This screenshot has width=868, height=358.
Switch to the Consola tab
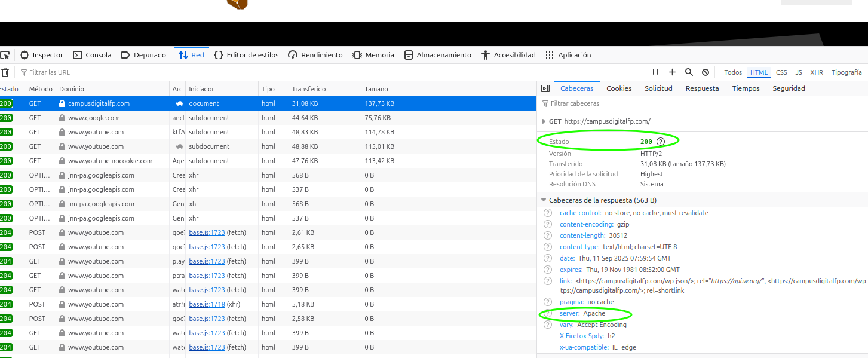[93, 55]
